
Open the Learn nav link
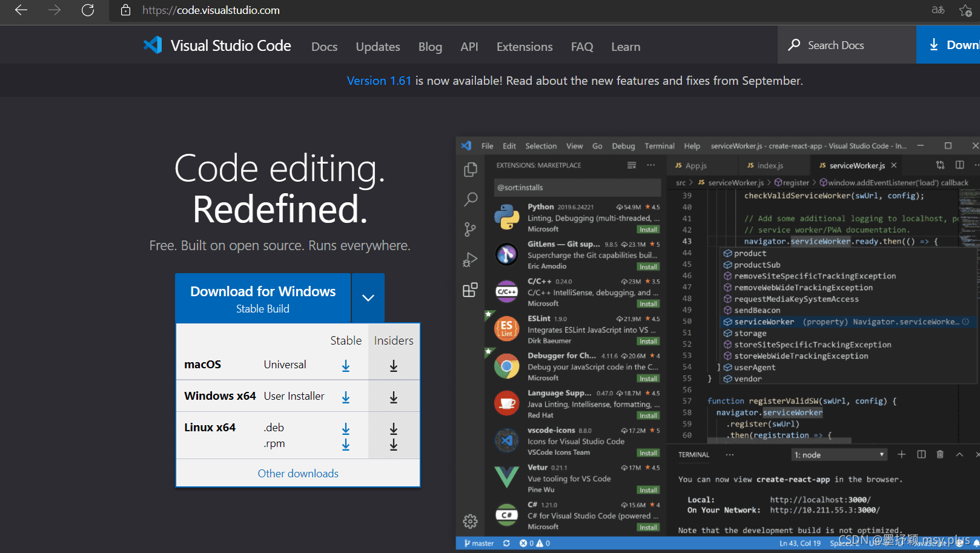626,47
